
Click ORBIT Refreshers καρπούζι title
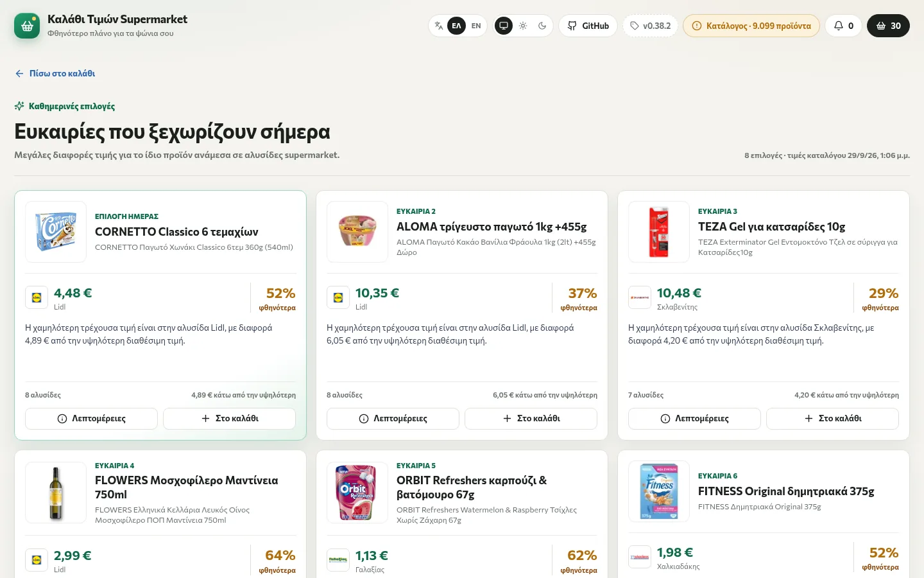pyautogui.click(x=472, y=487)
